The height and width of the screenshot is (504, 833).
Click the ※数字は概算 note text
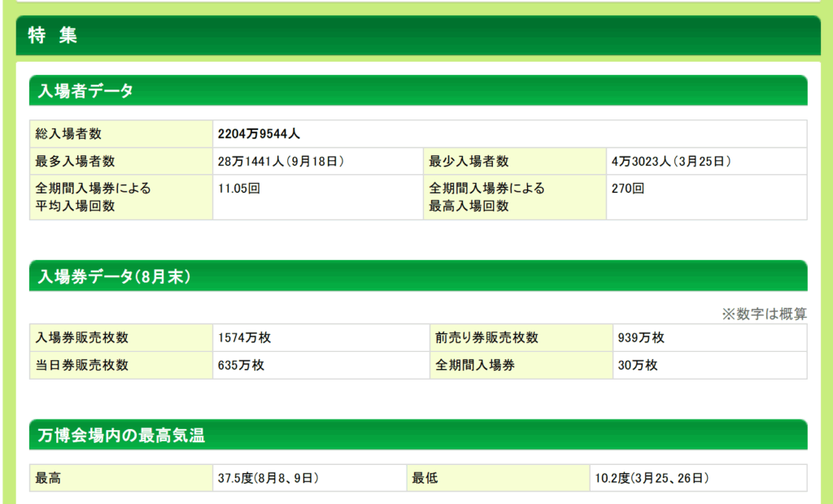[x=764, y=314]
